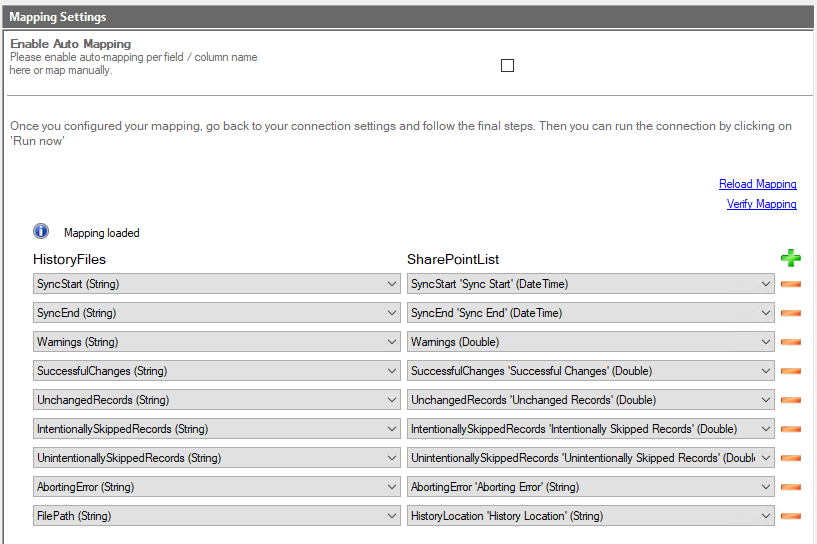This screenshot has height=544, width=817.
Task: Open the AbortingError (String) source dropdown
Action: (217, 488)
